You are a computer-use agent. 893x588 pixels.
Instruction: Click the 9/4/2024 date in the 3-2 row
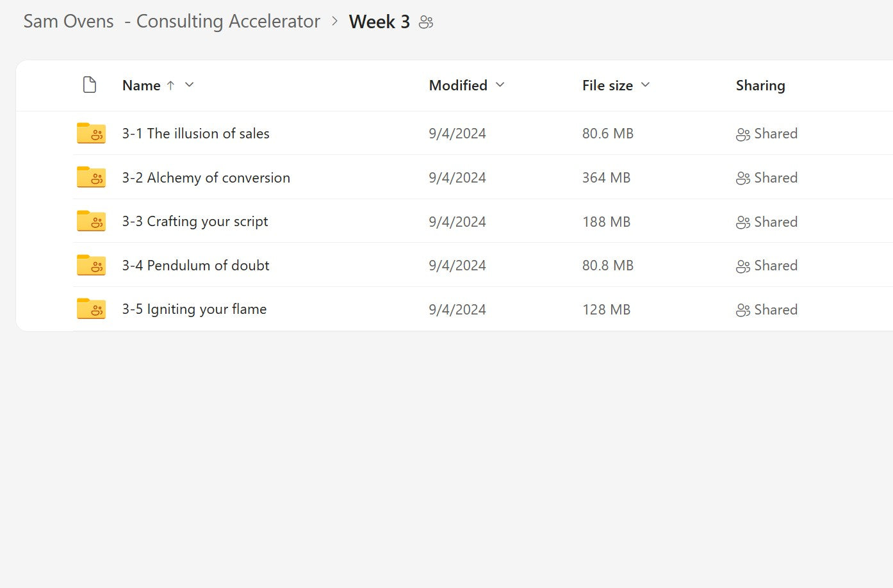pos(457,177)
